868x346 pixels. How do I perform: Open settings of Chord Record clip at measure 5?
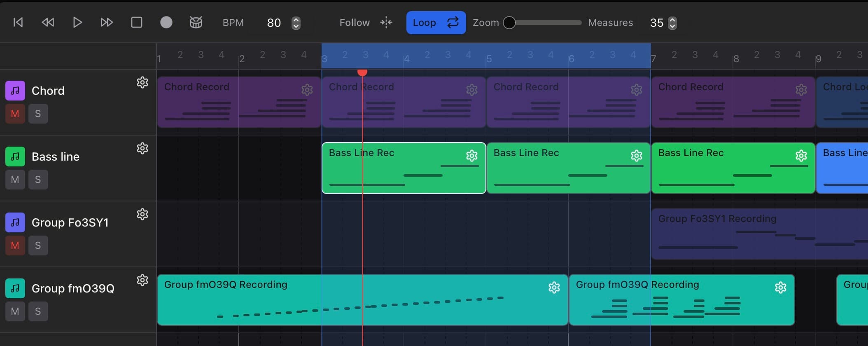coord(637,90)
